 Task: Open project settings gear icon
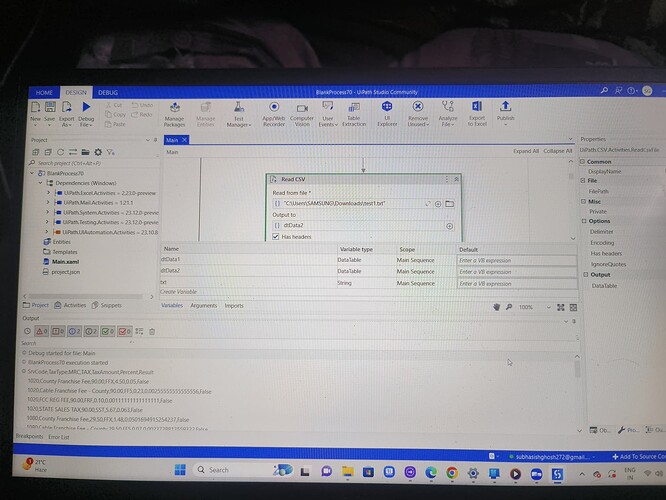[98, 152]
